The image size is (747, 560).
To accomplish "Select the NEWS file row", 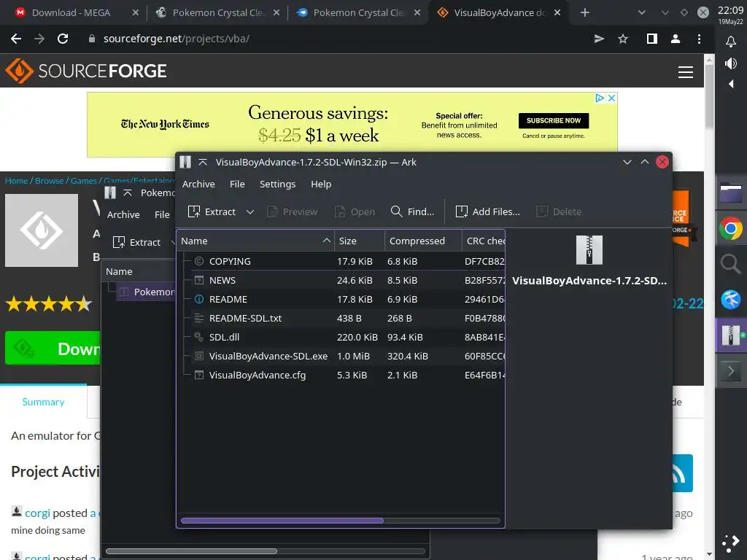I will 341,281.
